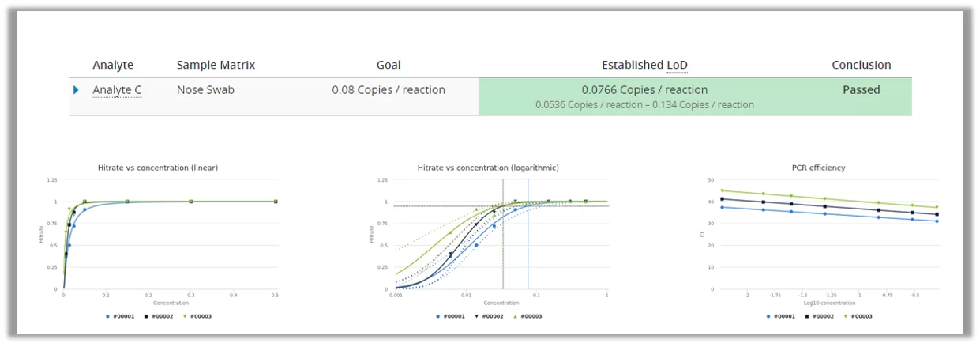Click the 'Hitrate vs concentration (logarithmic)' chart title

coord(488,168)
